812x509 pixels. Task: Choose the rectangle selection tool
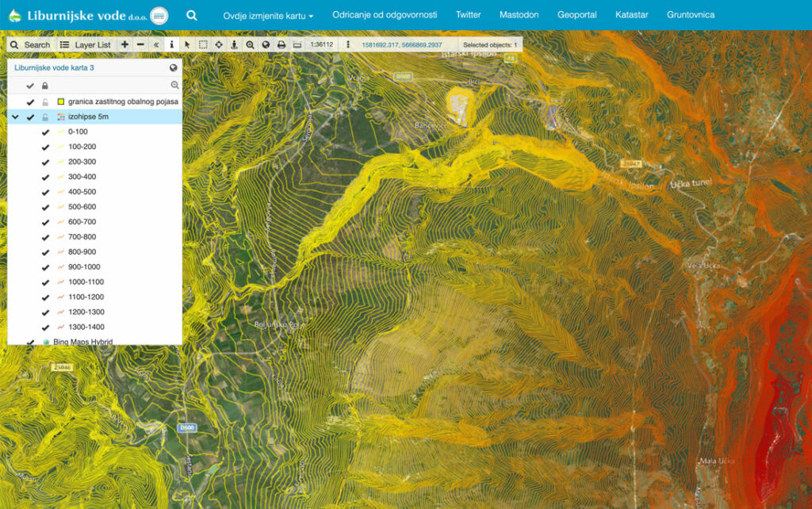click(203, 45)
